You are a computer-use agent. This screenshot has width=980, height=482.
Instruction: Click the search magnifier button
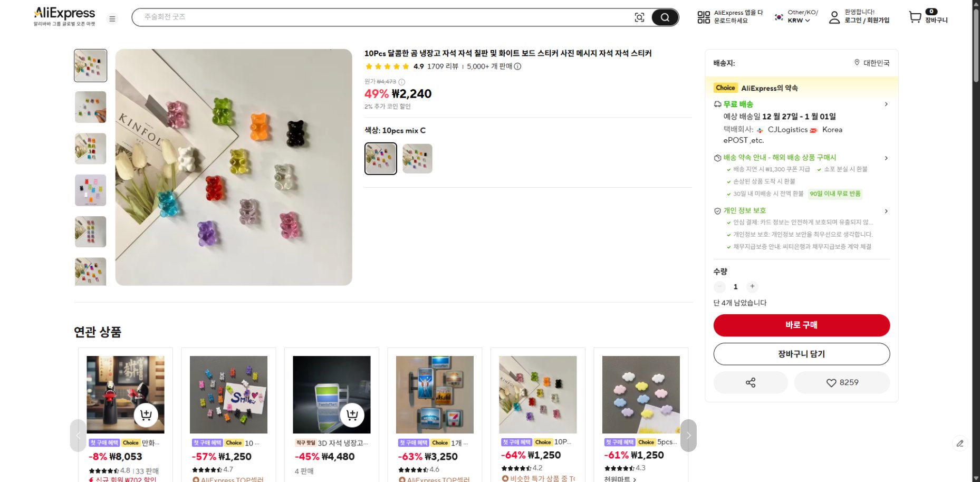click(x=665, y=17)
